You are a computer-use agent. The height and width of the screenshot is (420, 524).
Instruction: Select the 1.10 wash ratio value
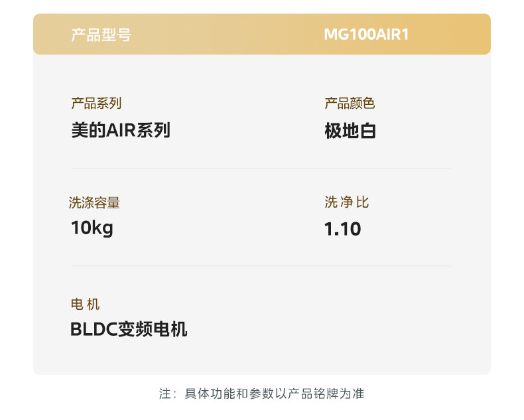coord(343,229)
